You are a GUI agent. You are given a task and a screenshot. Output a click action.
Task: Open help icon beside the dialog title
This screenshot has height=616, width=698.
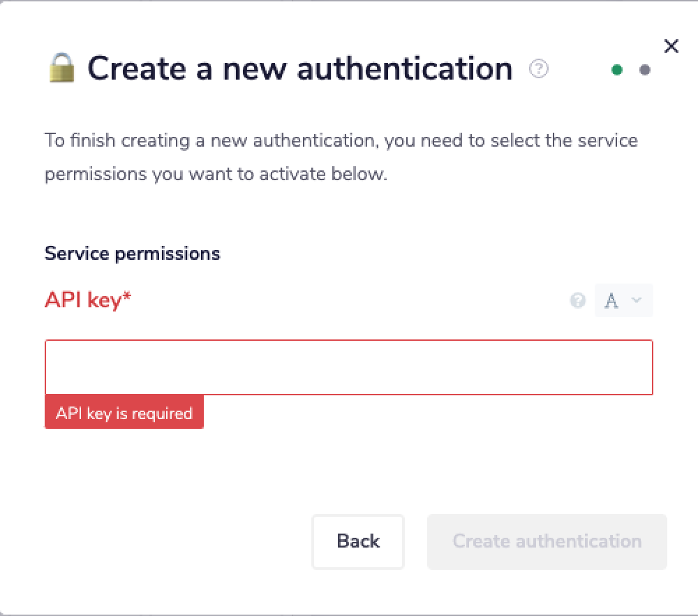click(x=539, y=69)
